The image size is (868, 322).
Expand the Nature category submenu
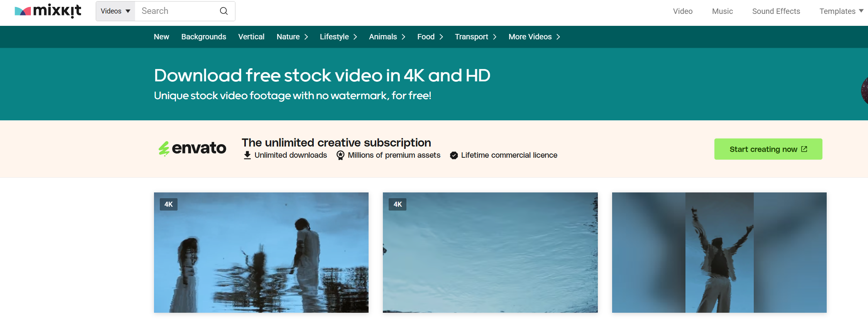(x=292, y=37)
